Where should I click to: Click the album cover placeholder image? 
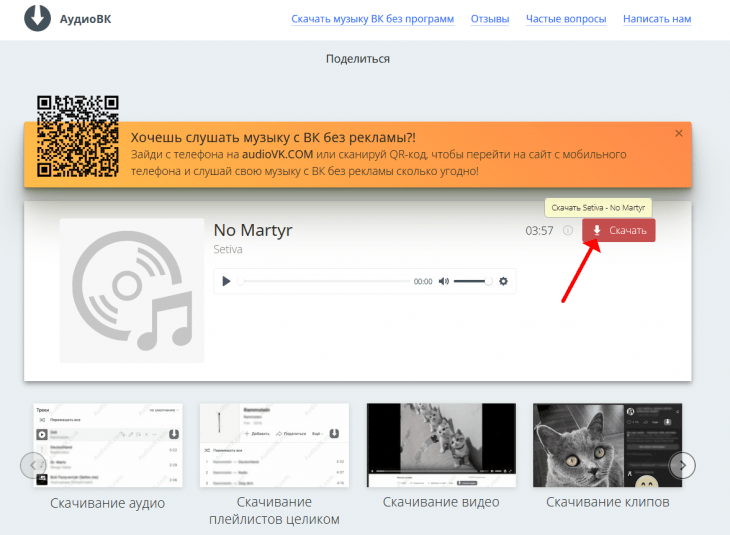[132, 291]
